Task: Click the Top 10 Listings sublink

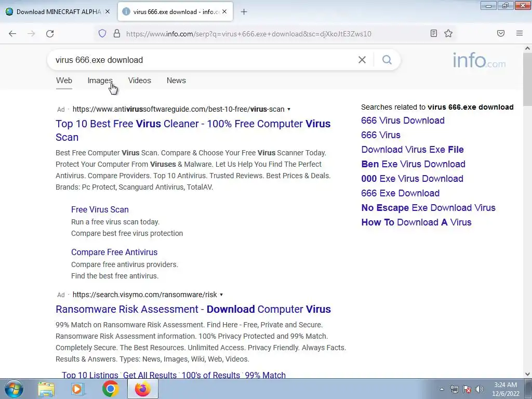Action: point(90,375)
